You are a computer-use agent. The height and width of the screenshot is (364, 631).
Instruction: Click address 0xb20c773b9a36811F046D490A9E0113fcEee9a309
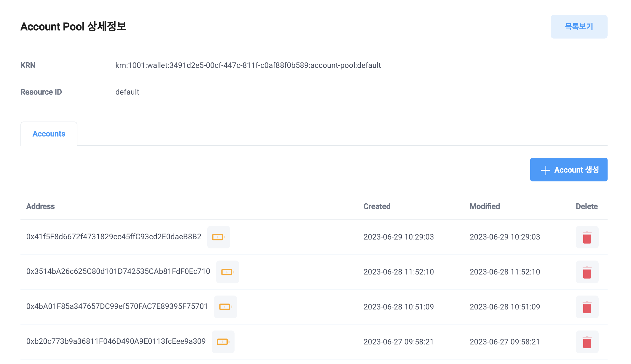(x=116, y=341)
